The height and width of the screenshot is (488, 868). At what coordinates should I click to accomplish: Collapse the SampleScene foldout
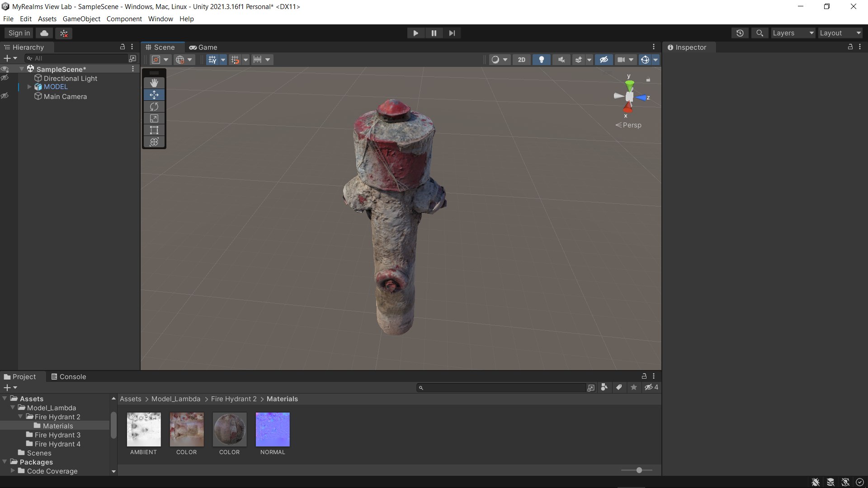click(x=21, y=69)
